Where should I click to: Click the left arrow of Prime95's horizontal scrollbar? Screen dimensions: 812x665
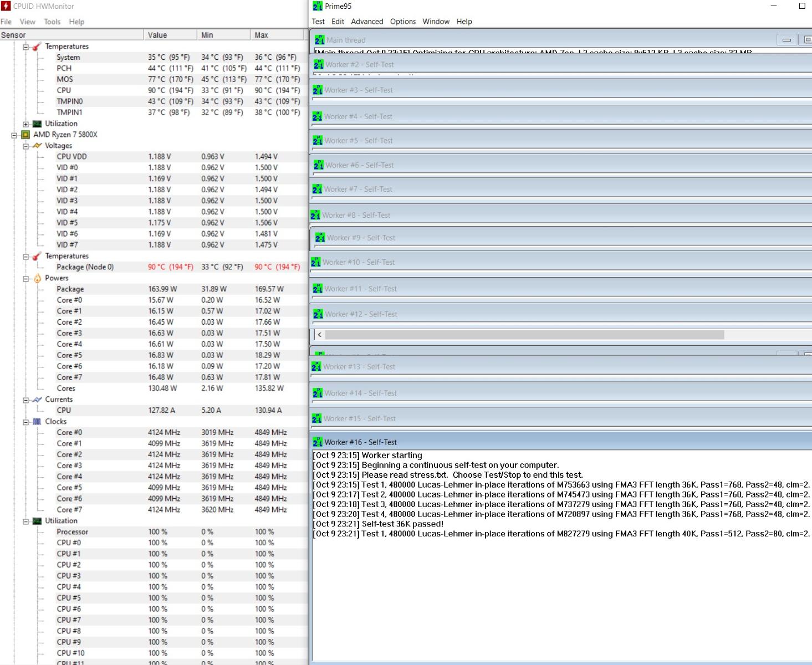pyautogui.click(x=319, y=335)
